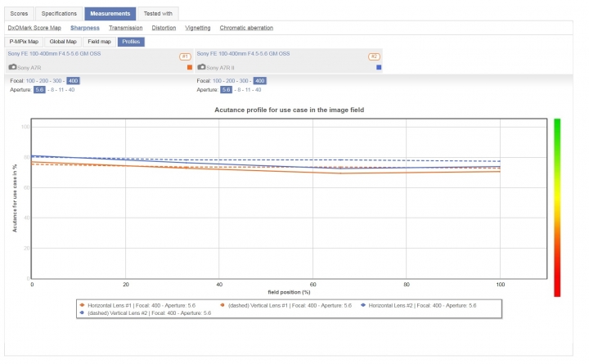Toggle dashed Vertical Lens #1 legend entry
Screen dimensions: 589x364
[x=286, y=305]
